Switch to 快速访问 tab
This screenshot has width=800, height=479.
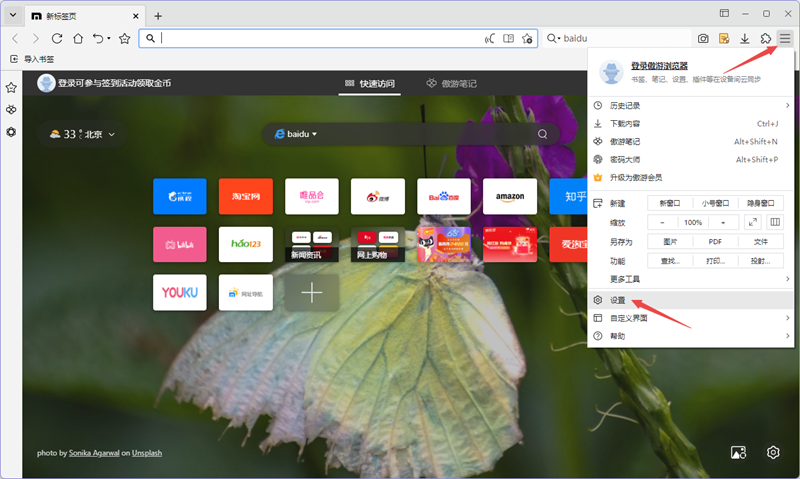[x=370, y=84]
